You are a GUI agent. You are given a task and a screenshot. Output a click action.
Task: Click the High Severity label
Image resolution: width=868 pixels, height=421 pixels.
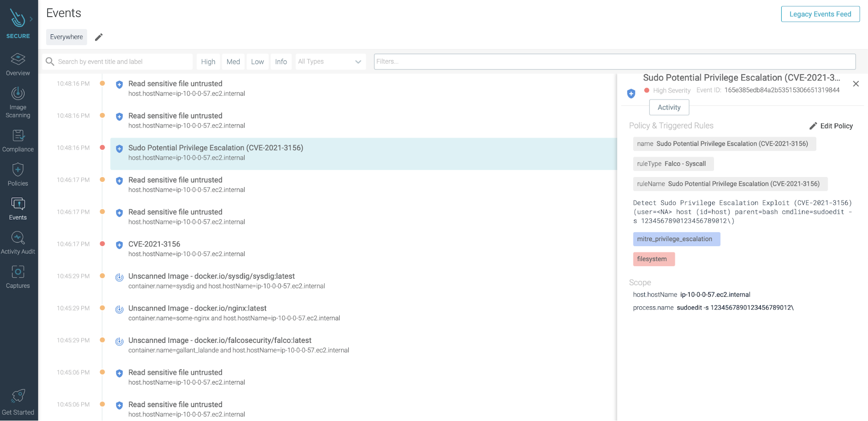[671, 90]
